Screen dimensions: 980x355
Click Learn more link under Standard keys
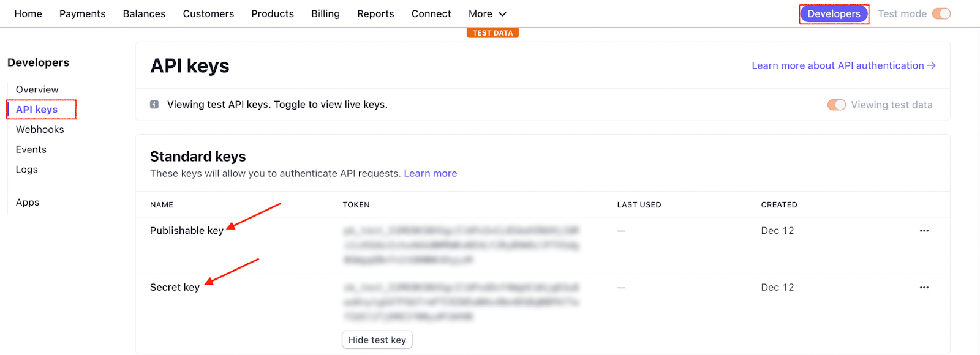click(431, 173)
